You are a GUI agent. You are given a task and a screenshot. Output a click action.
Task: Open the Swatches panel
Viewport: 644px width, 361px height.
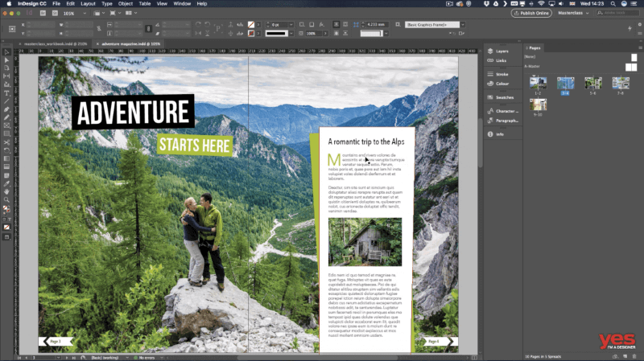coord(504,96)
